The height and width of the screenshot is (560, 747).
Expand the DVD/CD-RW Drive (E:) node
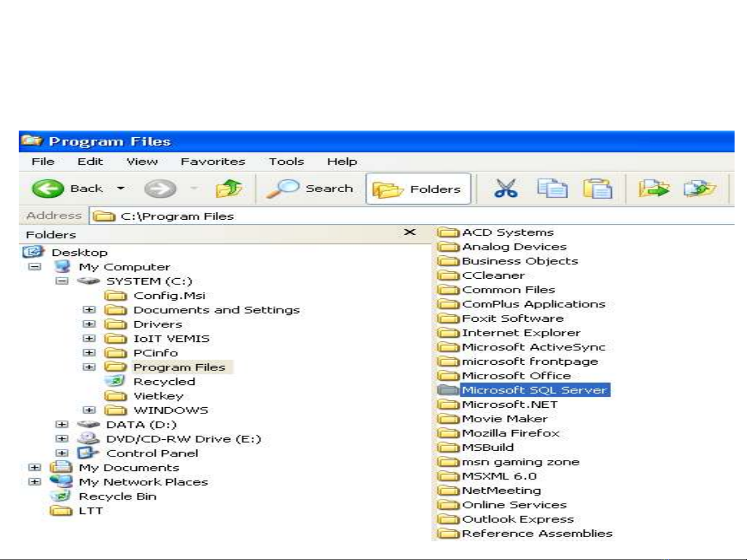pyautogui.click(x=62, y=439)
